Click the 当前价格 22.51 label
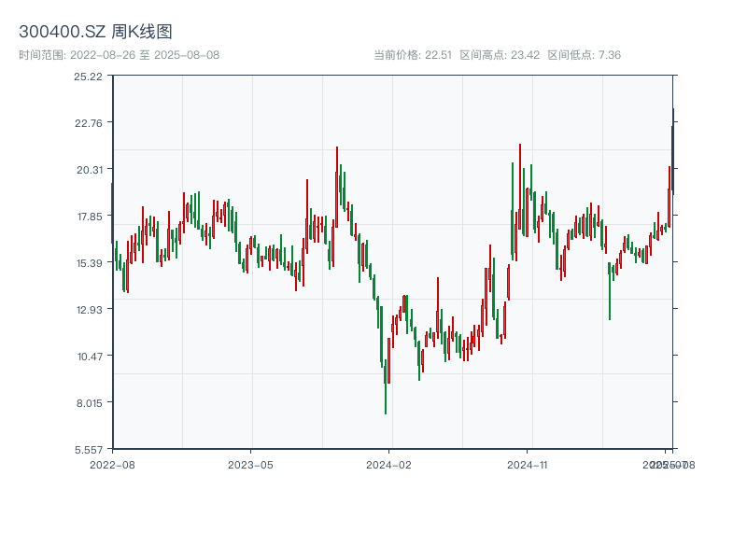Image resolution: width=747 pixels, height=560 pixels. (x=413, y=55)
